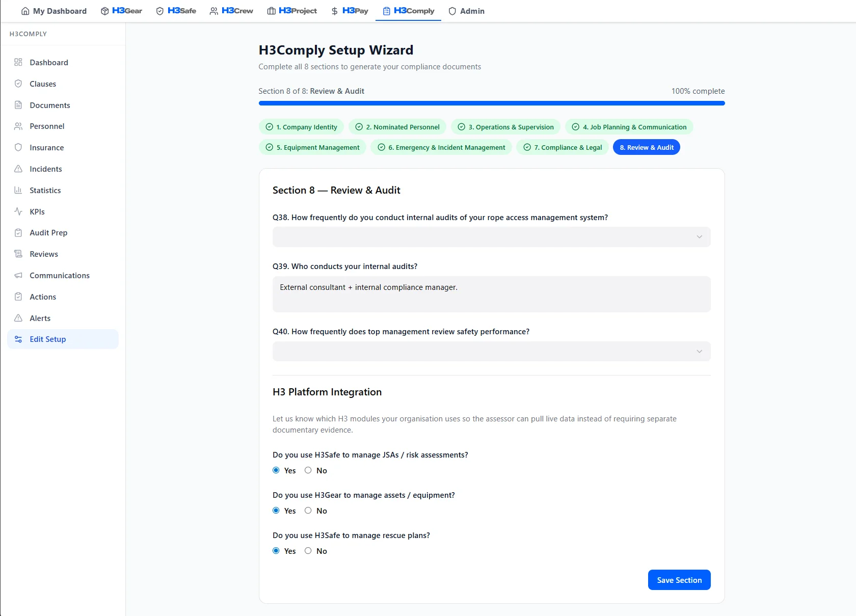Image resolution: width=856 pixels, height=616 pixels.
Task: Click the Edit Setup sliders icon
Action: 18,339
